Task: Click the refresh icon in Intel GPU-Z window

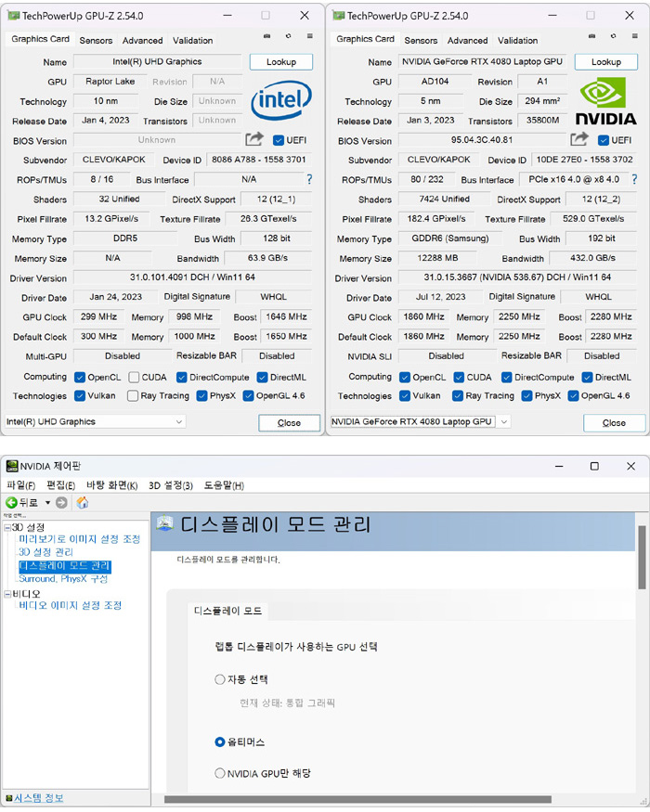Action: [288, 36]
